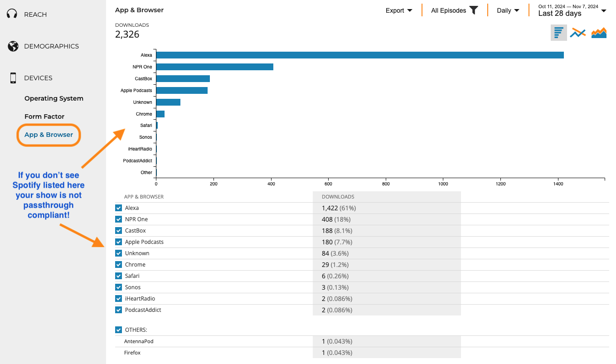Uncheck the Unknown checkbox
The image size is (616, 364).
tap(119, 253)
